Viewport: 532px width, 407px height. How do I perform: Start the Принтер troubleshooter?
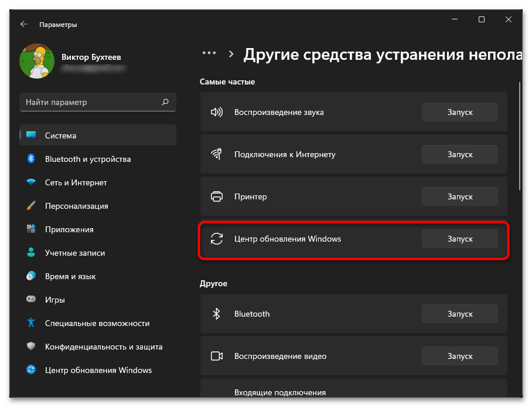pos(460,196)
